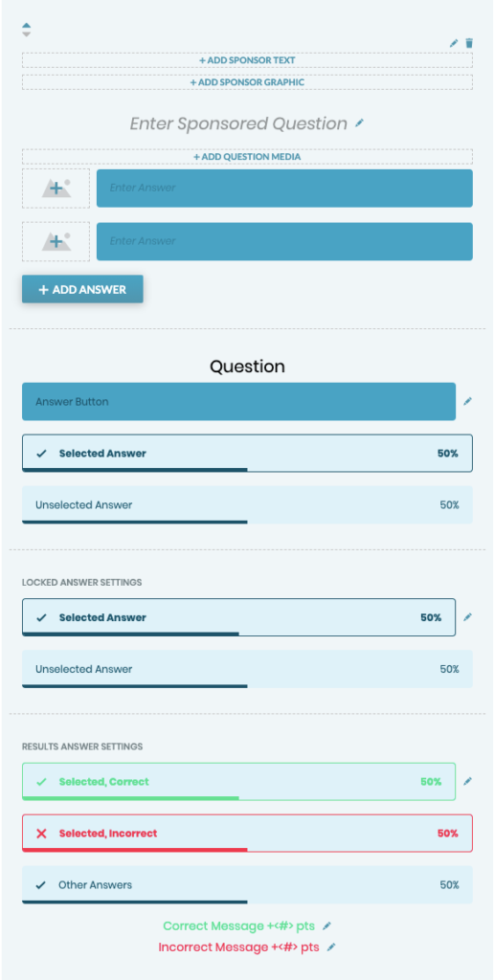Edit the Enter Sponsored Question title pencil
The height and width of the screenshot is (980, 494).
pos(359,123)
